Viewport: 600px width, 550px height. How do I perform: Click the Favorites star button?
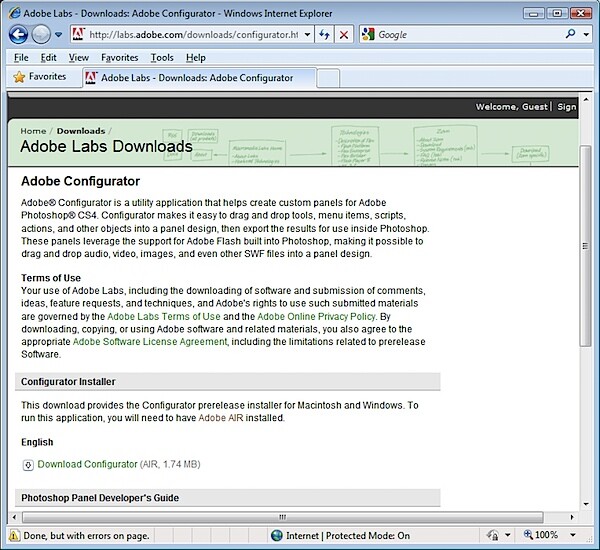tap(40, 77)
